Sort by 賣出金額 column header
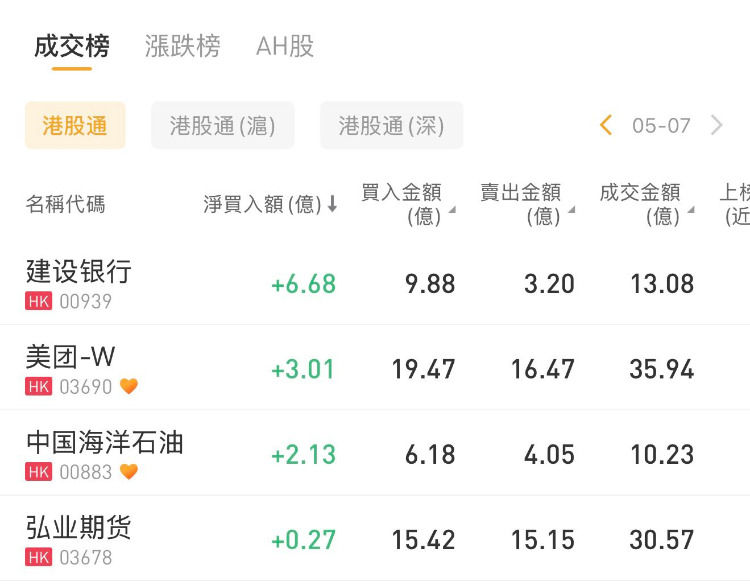Image resolution: width=750 pixels, height=585 pixels. pyautogui.click(x=523, y=203)
